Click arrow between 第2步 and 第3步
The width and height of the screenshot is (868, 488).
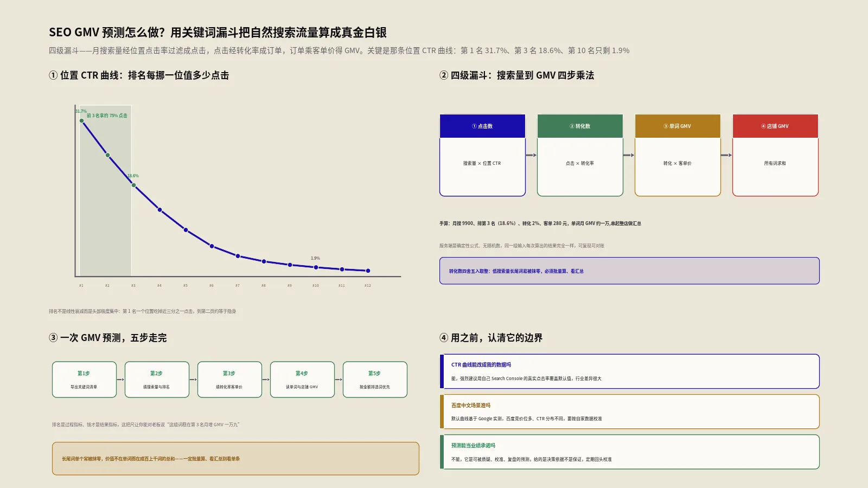click(x=193, y=380)
